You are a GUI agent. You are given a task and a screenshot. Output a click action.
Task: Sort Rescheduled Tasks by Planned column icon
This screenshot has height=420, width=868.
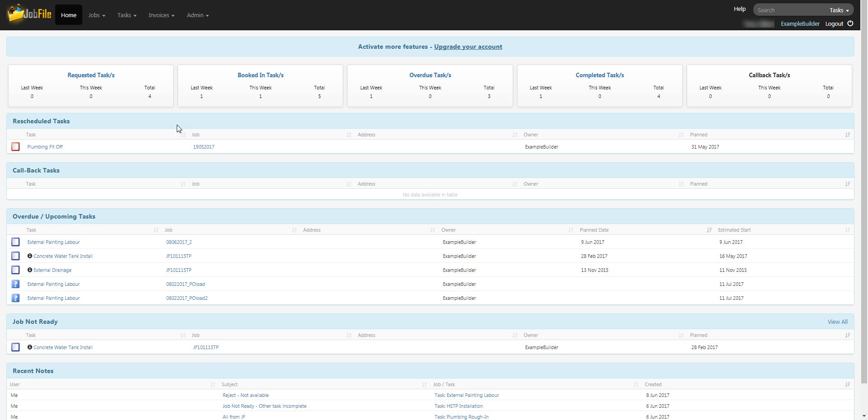pos(848,135)
